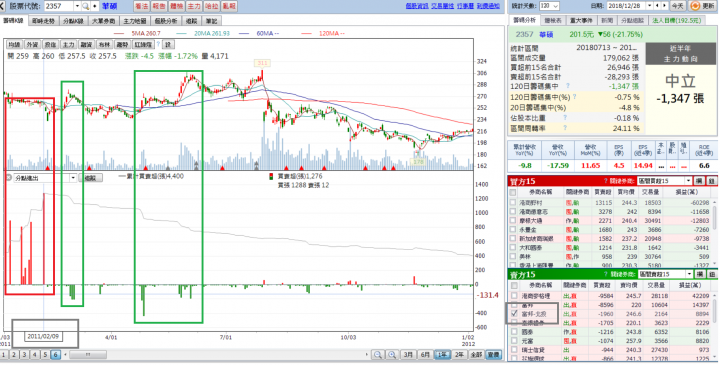Click the help icon next to 佔股本比重
720x365 pixels.
(x=565, y=118)
